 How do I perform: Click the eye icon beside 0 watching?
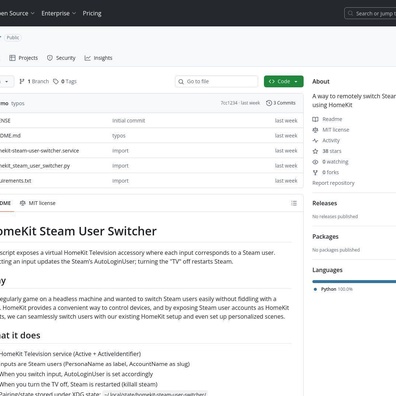click(x=315, y=162)
